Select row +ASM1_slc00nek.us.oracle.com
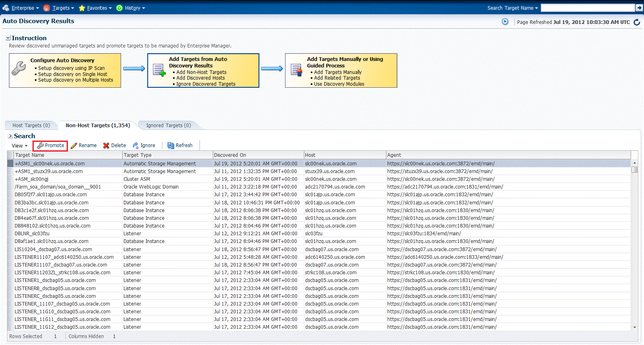The image size is (644, 345). point(319,163)
